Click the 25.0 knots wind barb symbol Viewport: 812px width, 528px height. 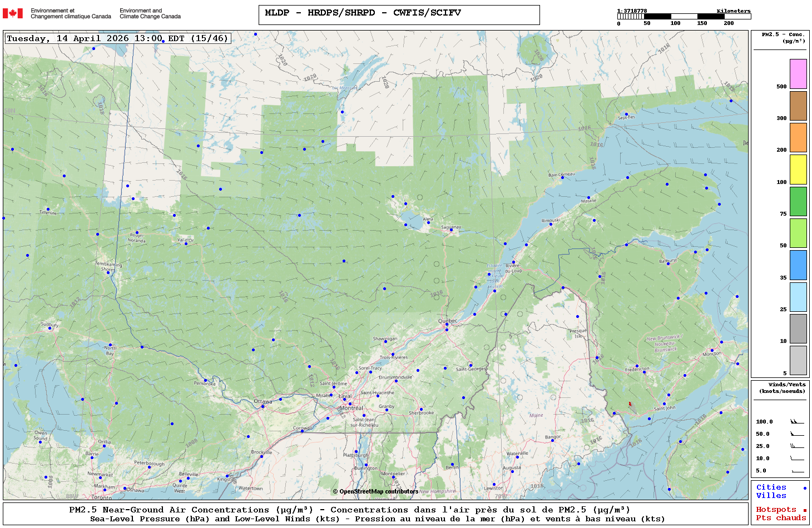tap(797, 446)
